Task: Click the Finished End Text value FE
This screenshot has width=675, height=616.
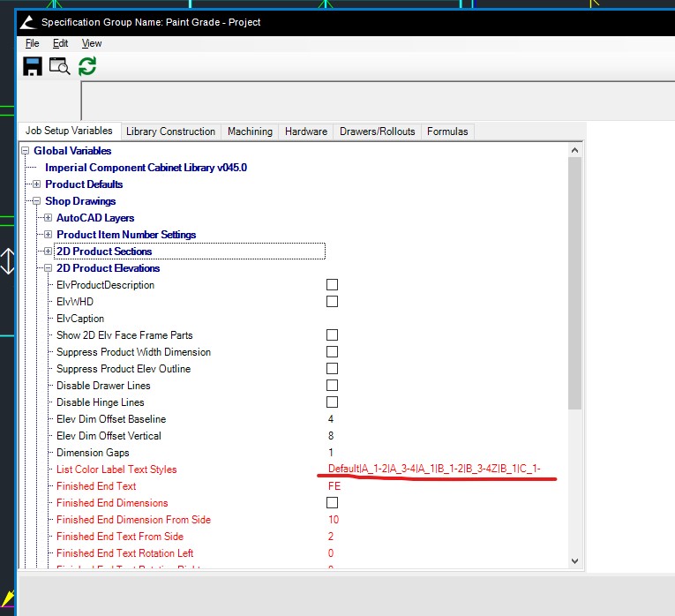Action: [334, 486]
